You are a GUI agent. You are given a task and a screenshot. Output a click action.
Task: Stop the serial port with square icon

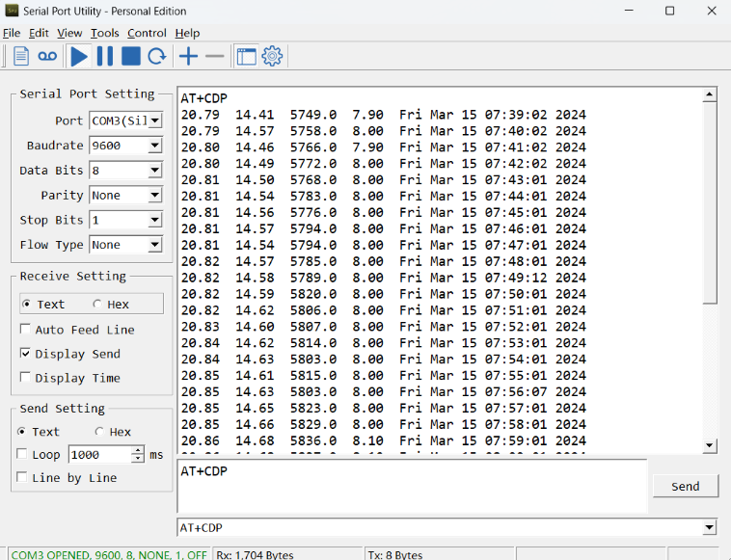click(x=131, y=56)
